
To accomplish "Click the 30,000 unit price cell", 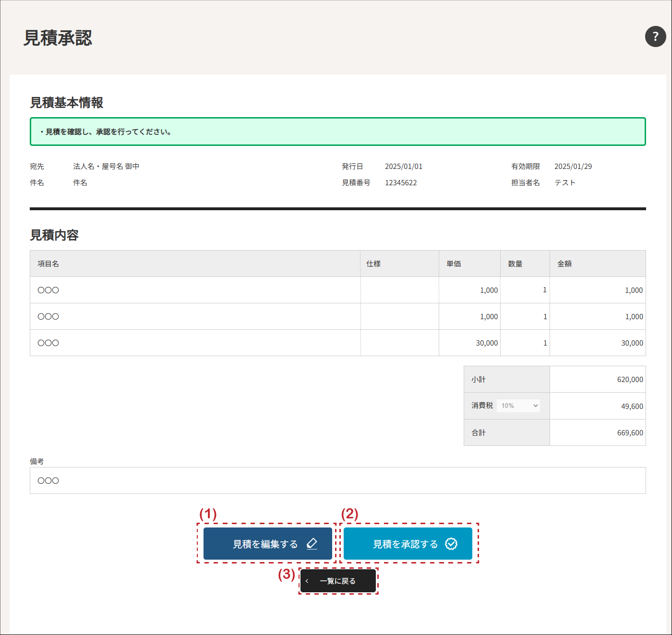I will [x=487, y=343].
